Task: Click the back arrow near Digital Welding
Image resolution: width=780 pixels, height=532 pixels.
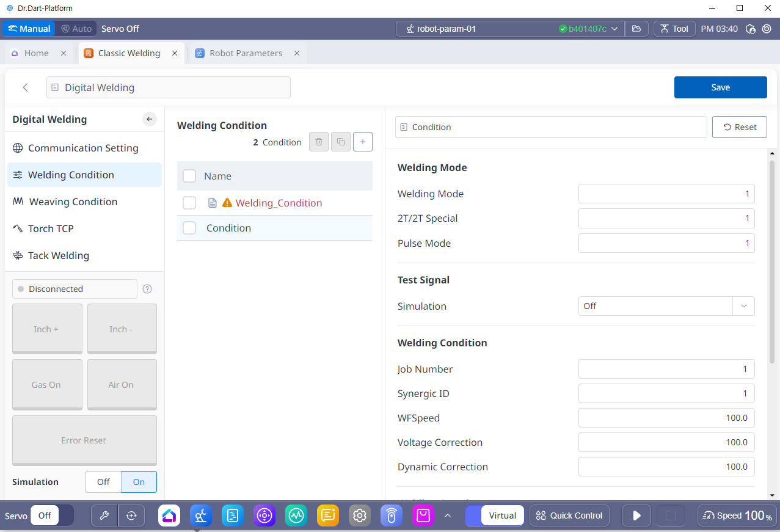Action: (26, 87)
